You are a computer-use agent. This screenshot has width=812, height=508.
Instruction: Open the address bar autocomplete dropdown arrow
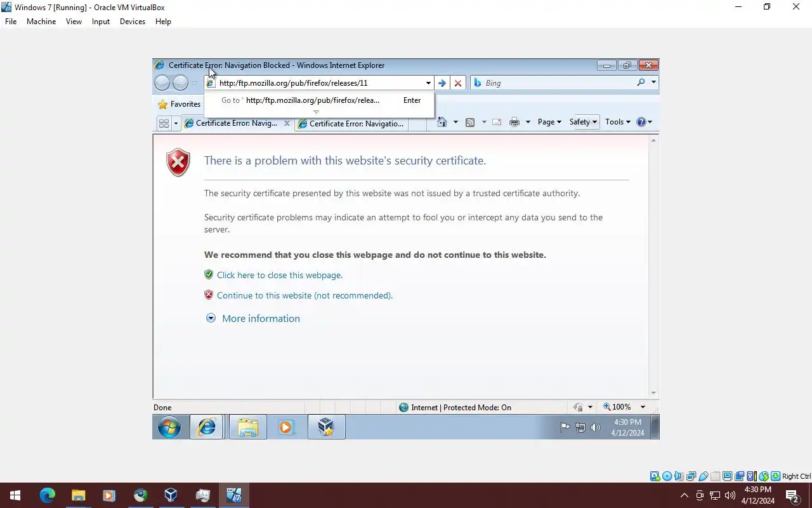pyautogui.click(x=428, y=83)
